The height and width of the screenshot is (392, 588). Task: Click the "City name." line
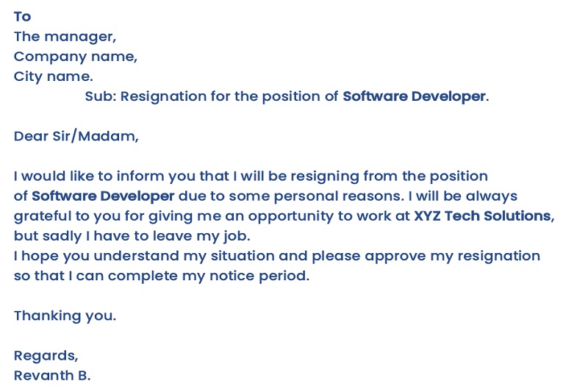point(53,76)
